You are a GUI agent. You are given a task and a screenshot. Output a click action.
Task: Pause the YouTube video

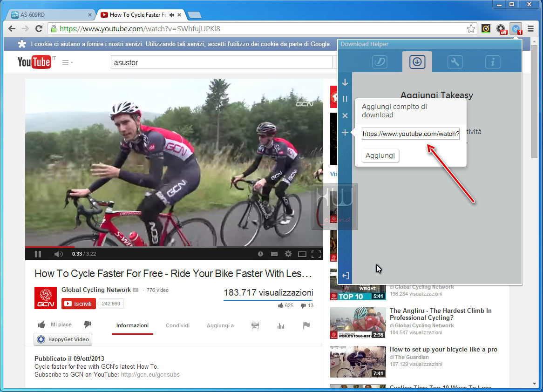click(x=38, y=254)
